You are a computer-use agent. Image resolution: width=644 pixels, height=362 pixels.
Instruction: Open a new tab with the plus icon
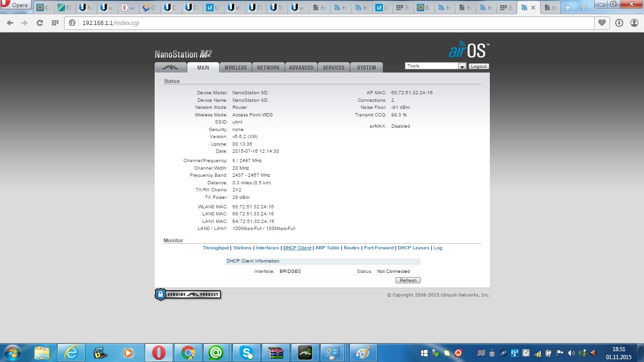(568, 8)
